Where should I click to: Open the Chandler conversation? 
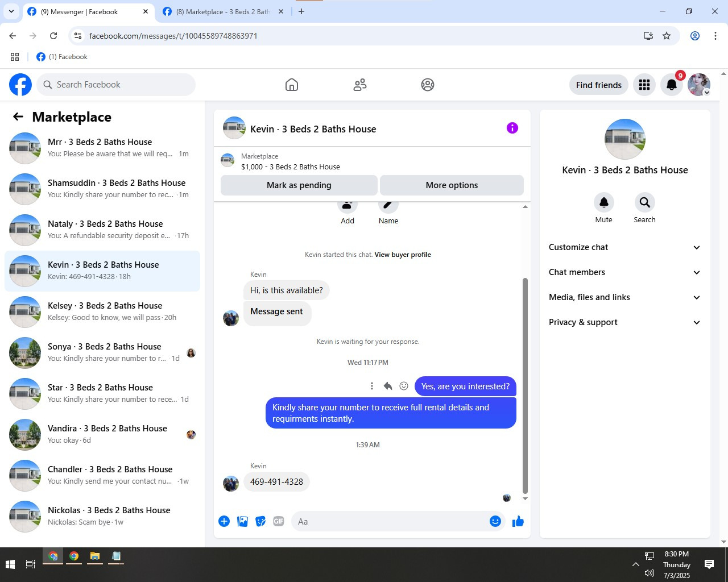[102, 476]
